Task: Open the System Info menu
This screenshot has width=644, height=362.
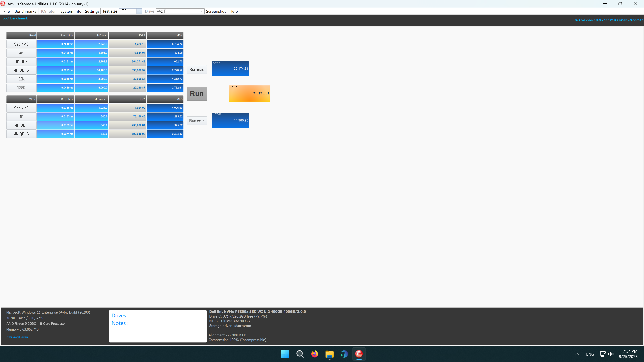Action: click(x=71, y=11)
